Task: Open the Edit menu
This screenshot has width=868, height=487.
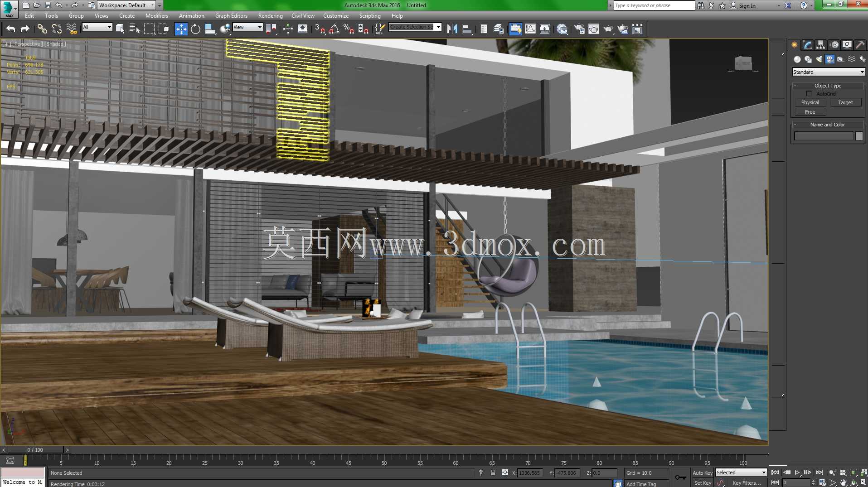Action: (x=29, y=15)
